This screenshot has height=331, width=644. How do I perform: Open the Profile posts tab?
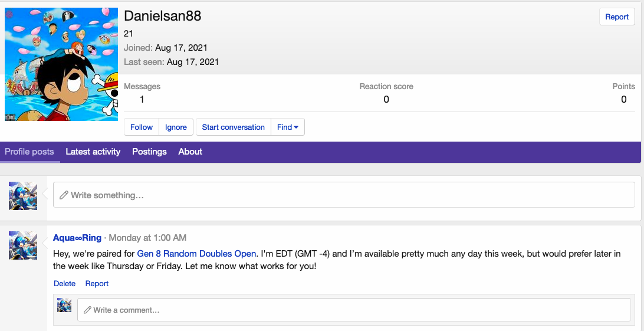pos(29,152)
